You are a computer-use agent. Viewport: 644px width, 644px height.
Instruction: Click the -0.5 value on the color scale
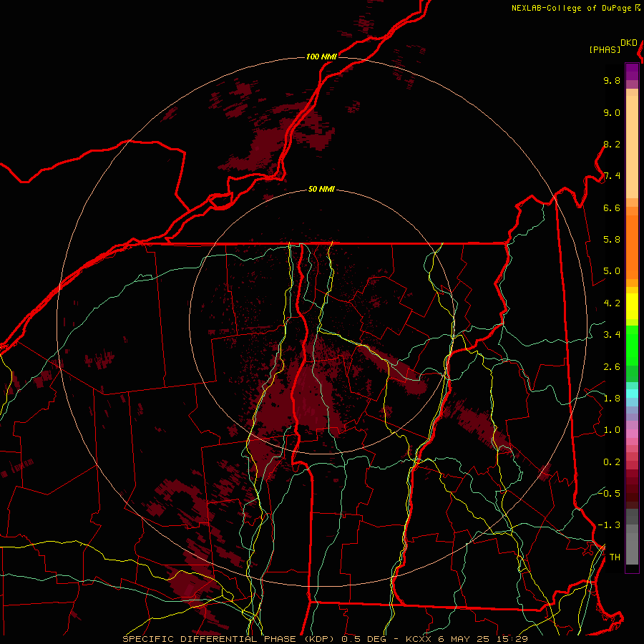click(x=610, y=493)
